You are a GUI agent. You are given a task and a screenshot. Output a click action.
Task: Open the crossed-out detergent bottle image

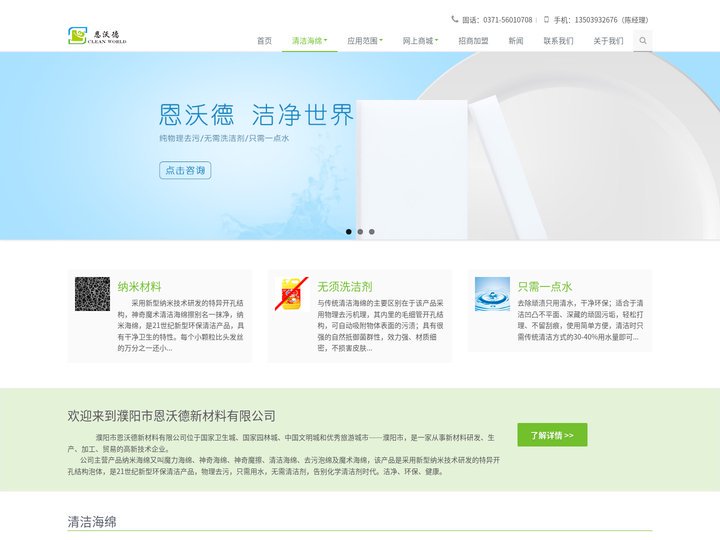pyautogui.click(x=292, y=293)
